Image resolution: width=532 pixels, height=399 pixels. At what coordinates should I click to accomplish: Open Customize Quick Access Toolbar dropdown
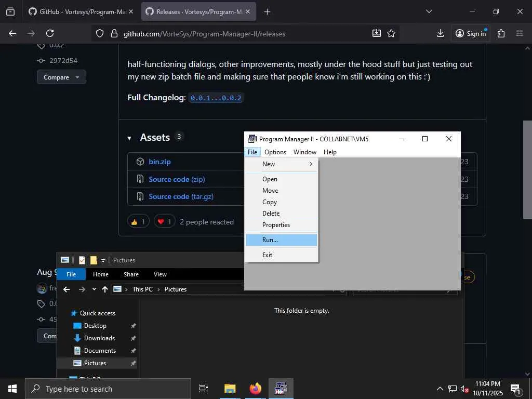pos(103,261)
